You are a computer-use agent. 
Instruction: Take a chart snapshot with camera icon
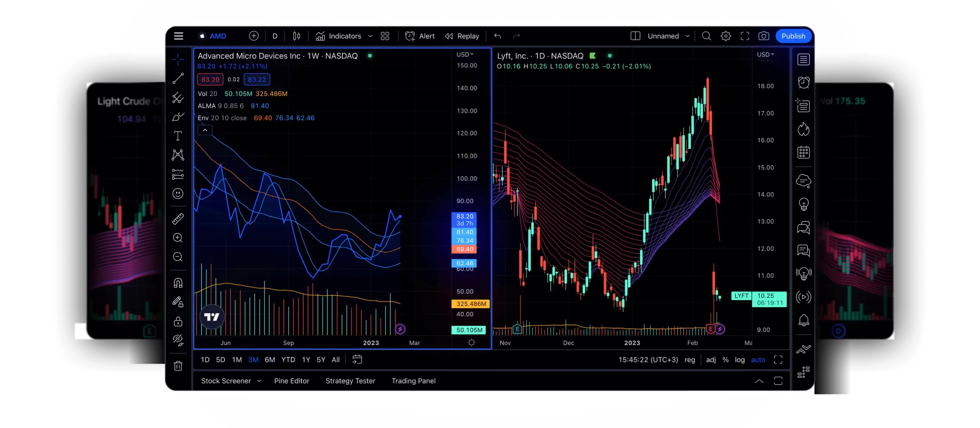point(763,36)
